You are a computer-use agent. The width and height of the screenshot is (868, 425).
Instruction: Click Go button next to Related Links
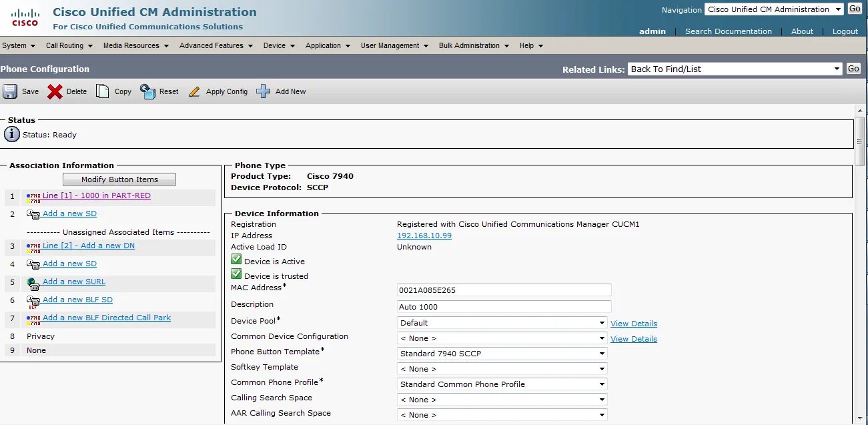[853, 69]
